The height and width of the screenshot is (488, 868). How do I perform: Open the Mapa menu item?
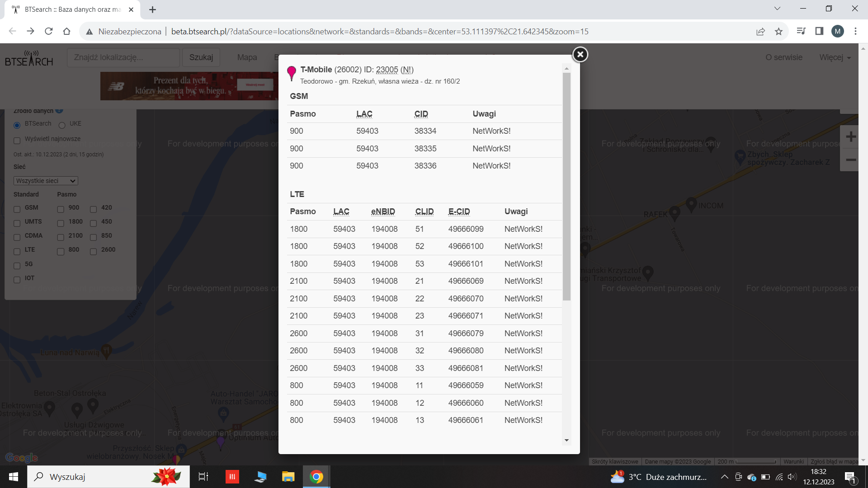pyautogui.click(x=247, y=58)
